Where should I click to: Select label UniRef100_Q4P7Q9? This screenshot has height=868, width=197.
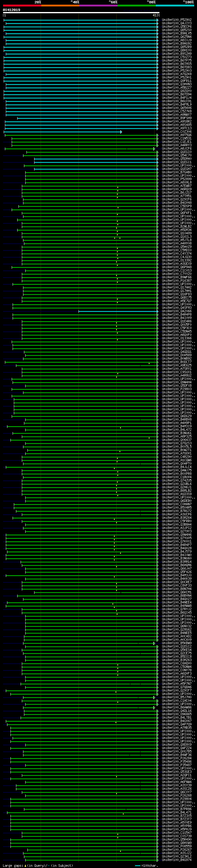(x=177, y=725)
